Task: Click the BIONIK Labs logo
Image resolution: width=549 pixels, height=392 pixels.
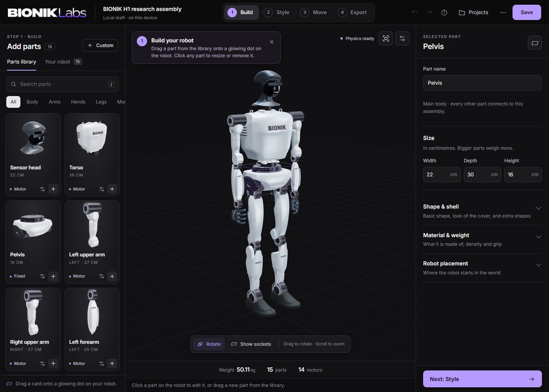Action: tap(47, 13)
